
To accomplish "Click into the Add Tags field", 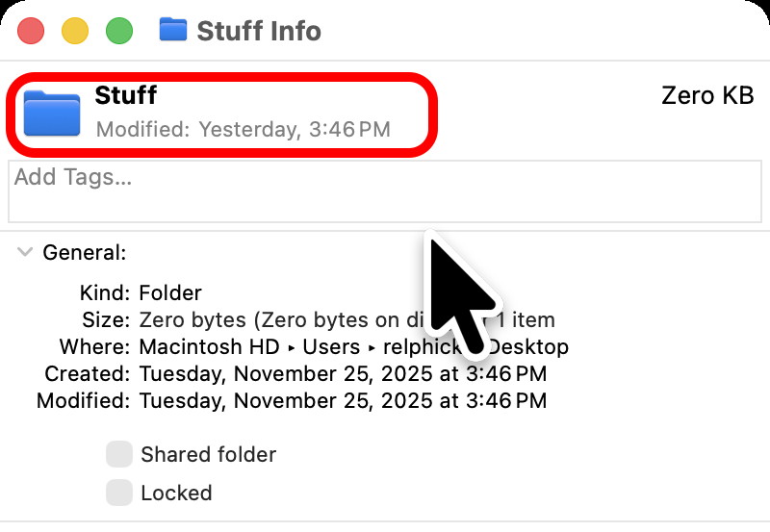I will [x=385, y=192].
